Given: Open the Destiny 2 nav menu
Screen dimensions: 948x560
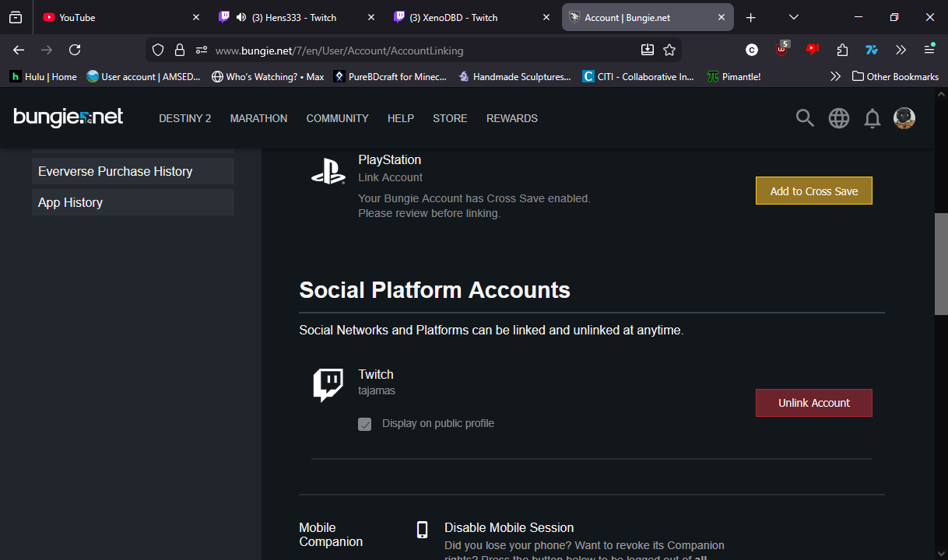Looking at the screenshot, I should tap(185, 118).
